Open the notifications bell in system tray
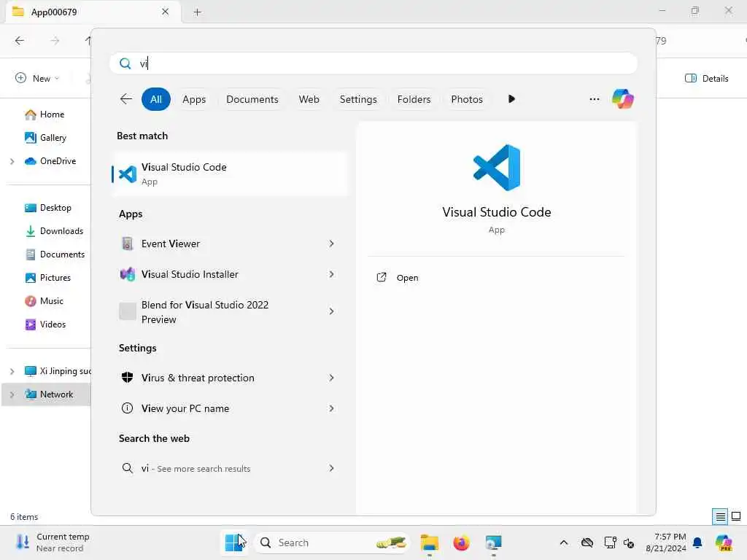This screenshot has height=560, width=747. coord(697,542)
